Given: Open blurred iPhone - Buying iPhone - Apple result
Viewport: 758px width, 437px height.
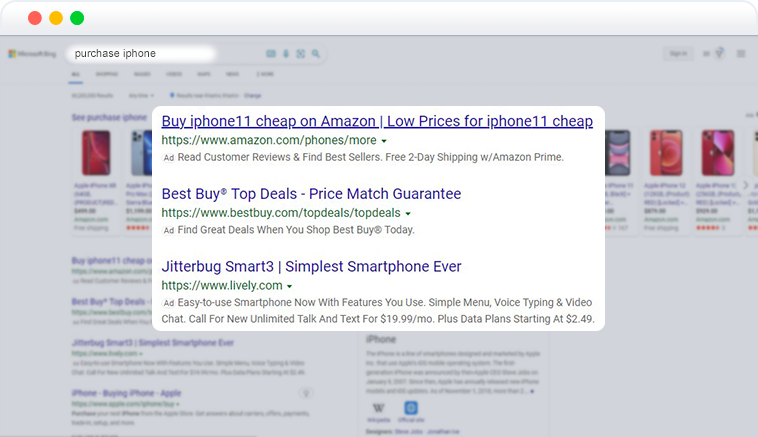Looking at the screenshot, I should [127, 393].
